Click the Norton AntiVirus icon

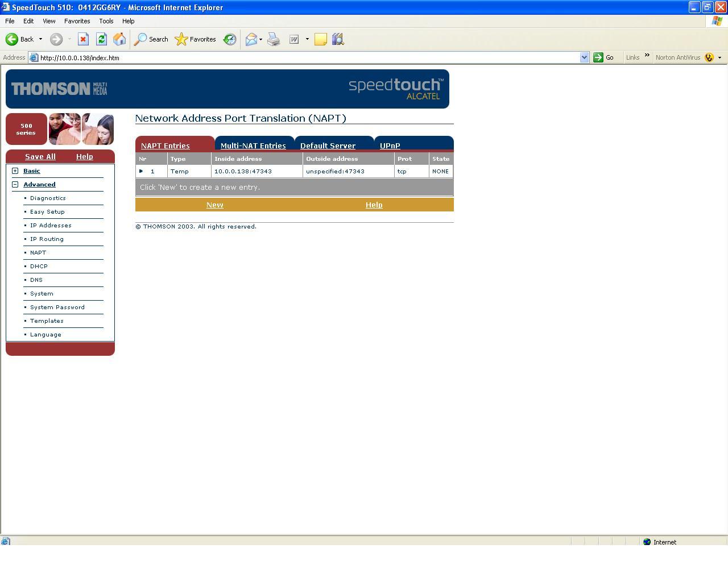[709, 57]
